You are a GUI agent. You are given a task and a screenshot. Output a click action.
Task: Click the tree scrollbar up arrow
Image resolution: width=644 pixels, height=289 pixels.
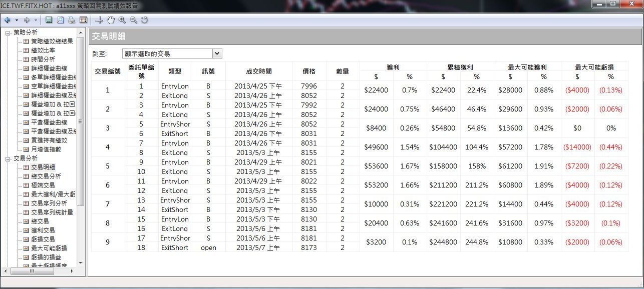(81, 32)
